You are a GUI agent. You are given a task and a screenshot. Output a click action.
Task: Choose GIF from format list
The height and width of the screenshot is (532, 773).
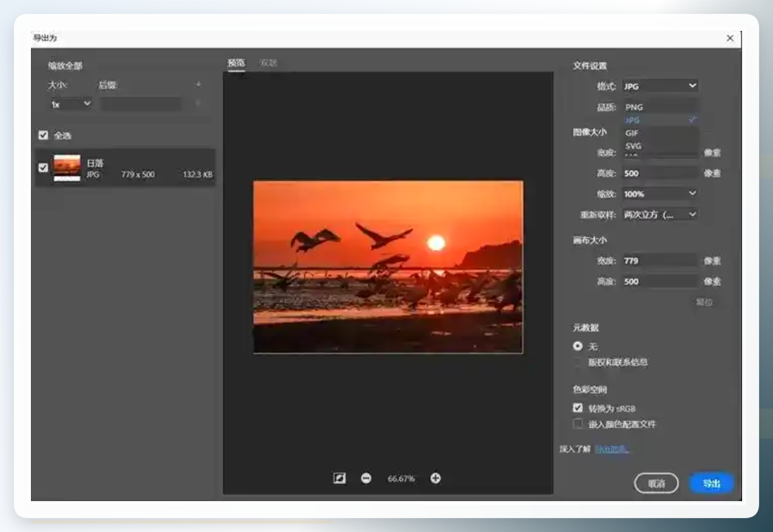tap(660, 133)
